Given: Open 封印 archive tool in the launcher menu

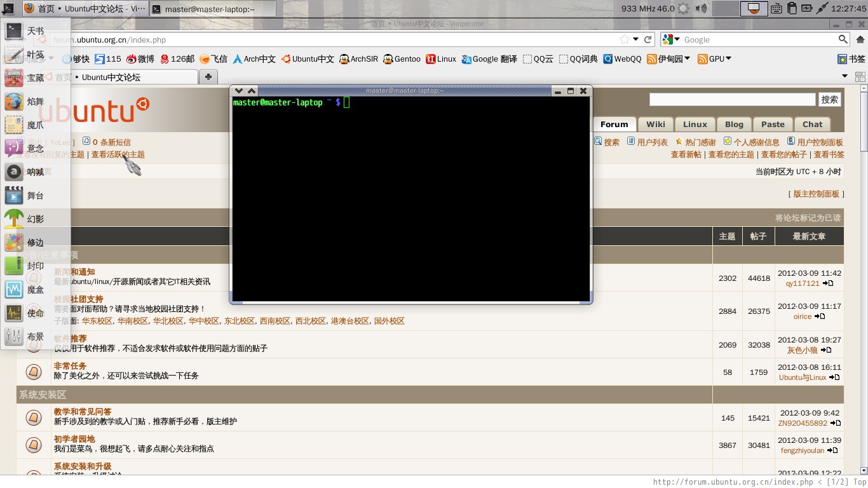Looking at the screenshot, I should point(35,266).
